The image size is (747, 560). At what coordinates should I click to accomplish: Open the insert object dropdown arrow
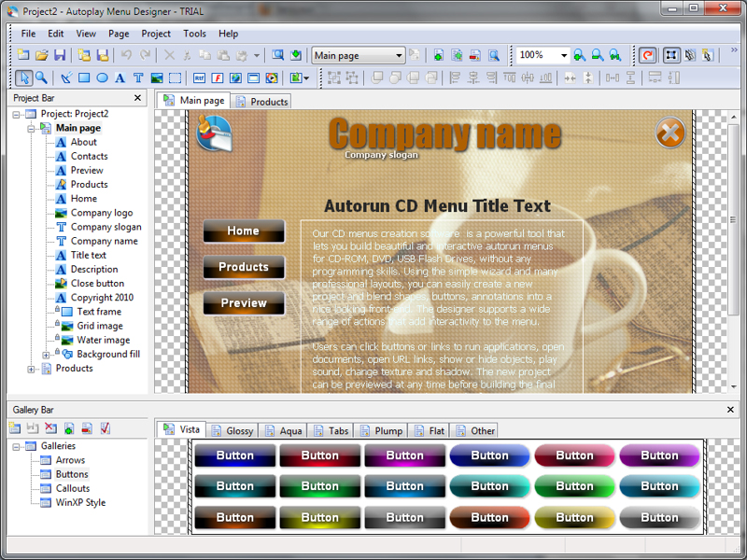pos(306,77)
